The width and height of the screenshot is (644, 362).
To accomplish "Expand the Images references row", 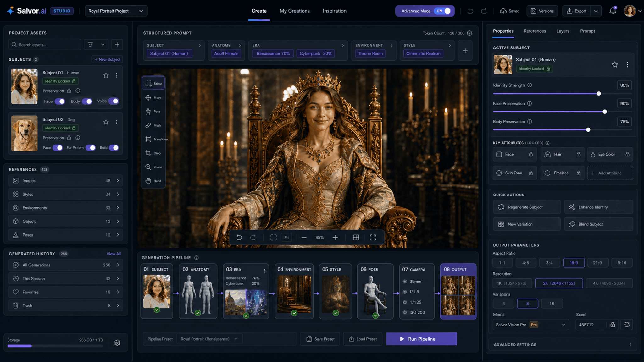I will pos(66,181).
